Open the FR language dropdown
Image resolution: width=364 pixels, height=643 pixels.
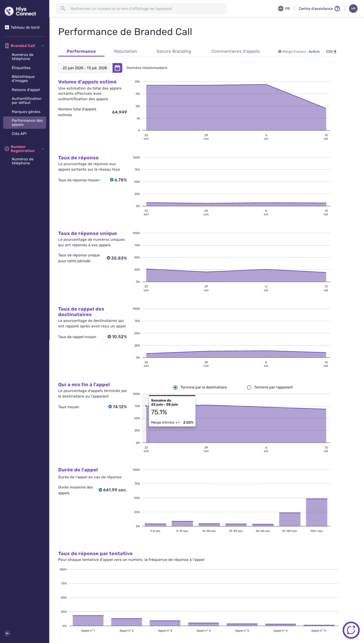click(287, 9)
